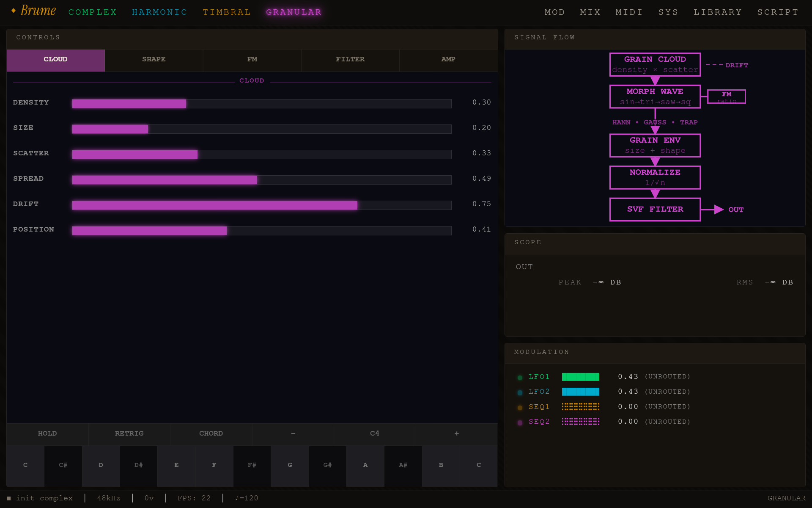
Task: Select the GRAIN CLOUD block in signal flow
Action: coord(655,64)
